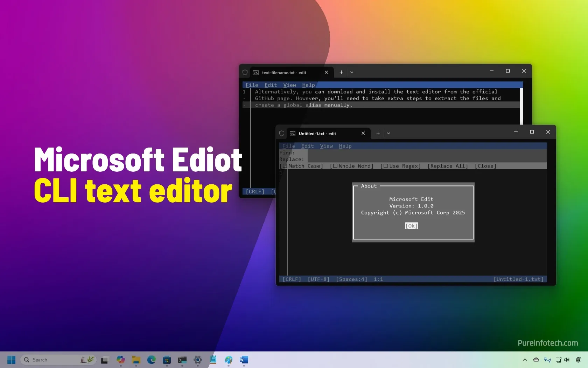Open File menu in text-filename.txt window
Image resolution: width=588 pixels, height=368 pixels.
click(252, 85)
